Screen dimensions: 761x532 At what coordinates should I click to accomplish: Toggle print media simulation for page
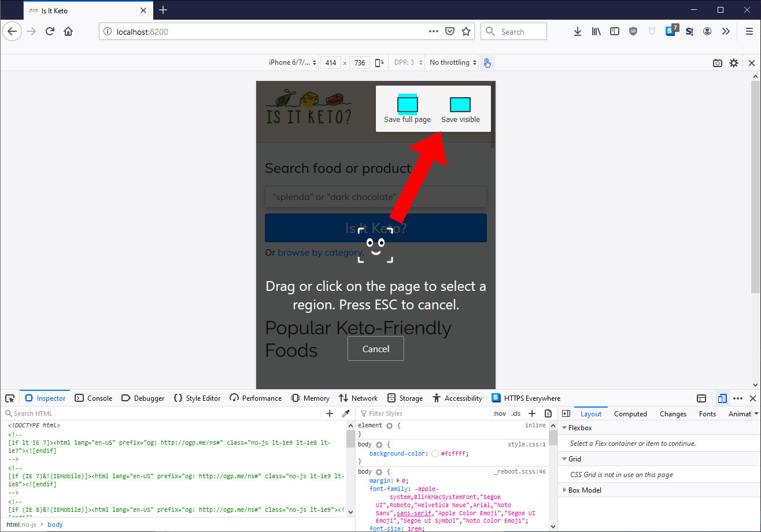click(x=548, y=413)
